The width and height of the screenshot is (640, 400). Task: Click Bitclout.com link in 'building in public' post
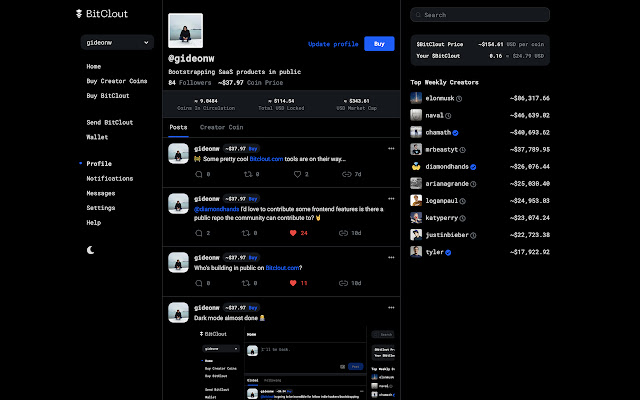(282, 268)
